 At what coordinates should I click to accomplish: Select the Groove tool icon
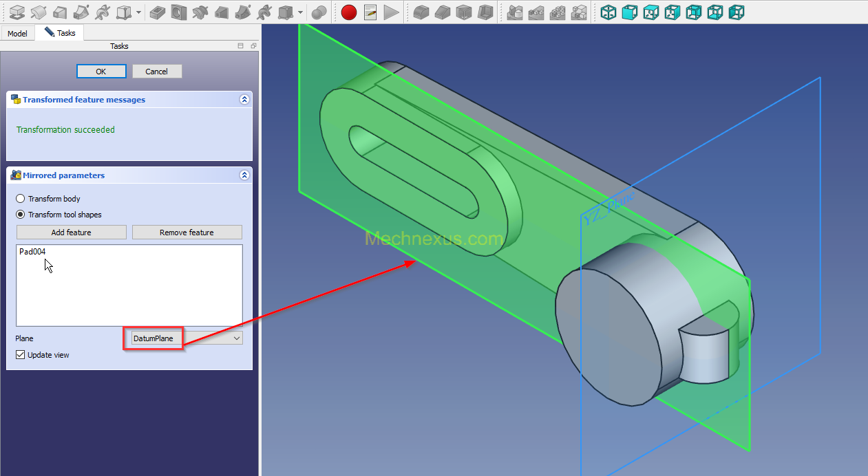tap(200, 12)
